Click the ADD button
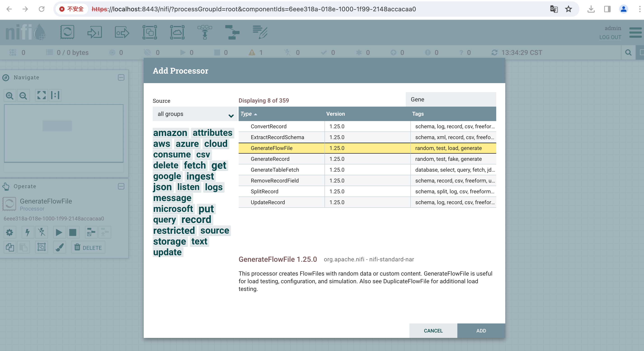 click(481, 330)
